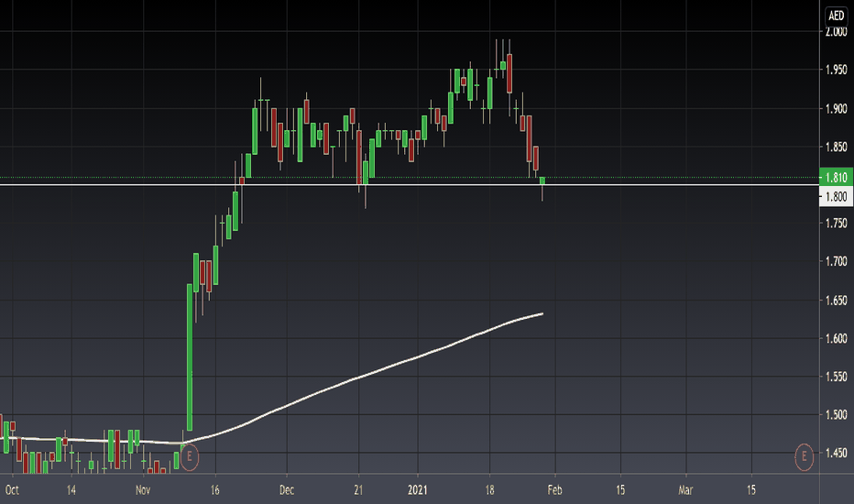Image resolution: width=854 pixels, height=504 pixels.
Task: Click the Feb label on the time axis
Action: pos(554,490)
